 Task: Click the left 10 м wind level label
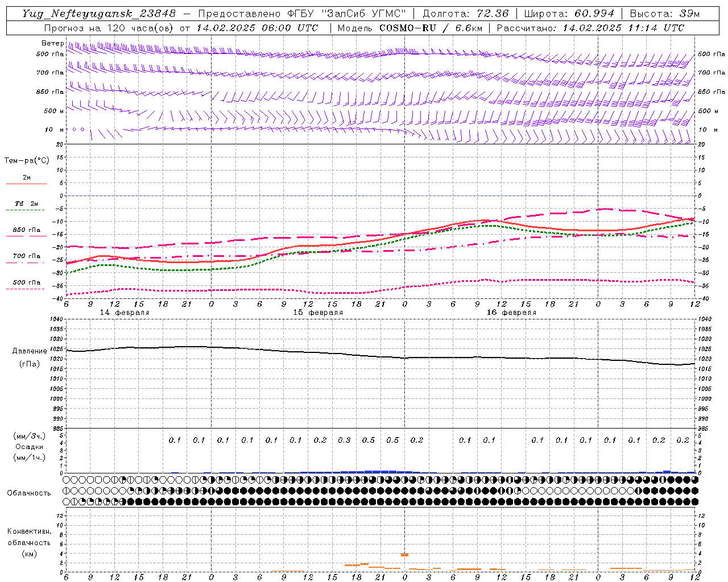tap(54, 130)
